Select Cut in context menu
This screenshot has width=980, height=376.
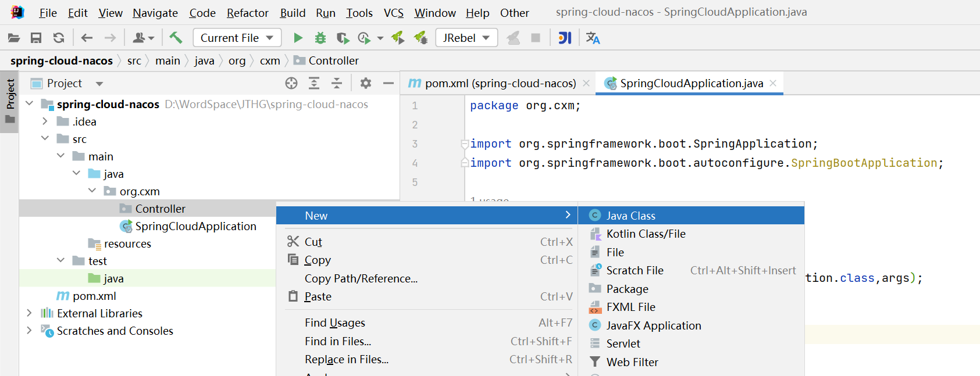tap(427, 242)
